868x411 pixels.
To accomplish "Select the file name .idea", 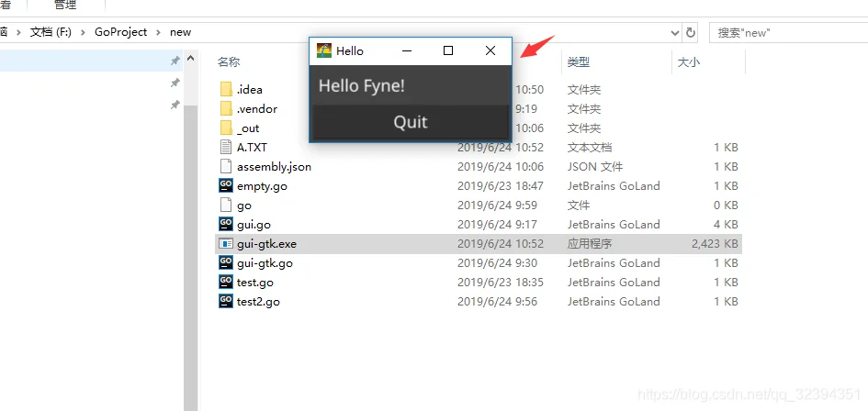I will point(250,90).
